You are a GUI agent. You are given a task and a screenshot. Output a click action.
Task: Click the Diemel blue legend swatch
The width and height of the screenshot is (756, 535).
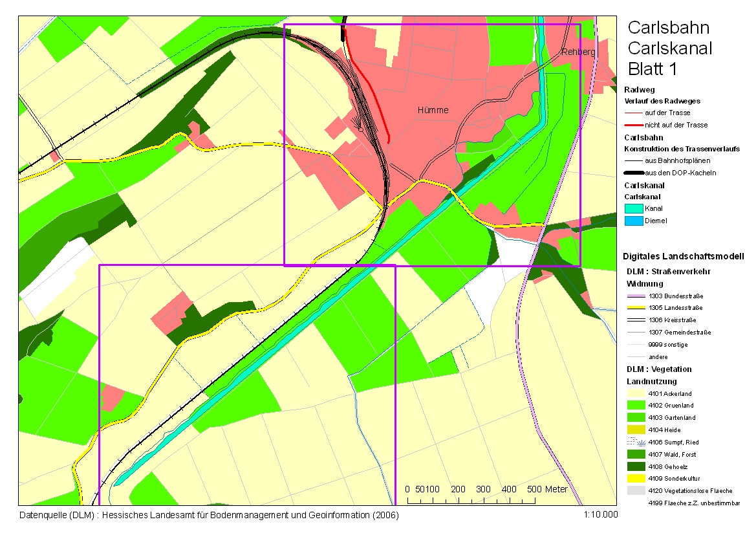pos(634,221)
